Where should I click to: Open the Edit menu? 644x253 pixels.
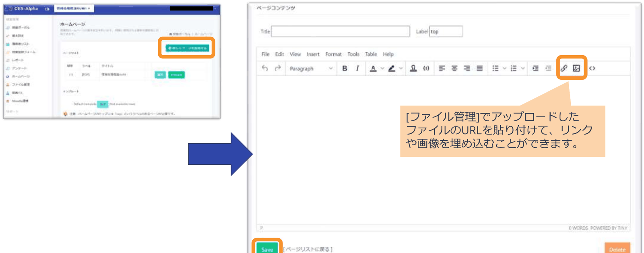tap(279, 54)
